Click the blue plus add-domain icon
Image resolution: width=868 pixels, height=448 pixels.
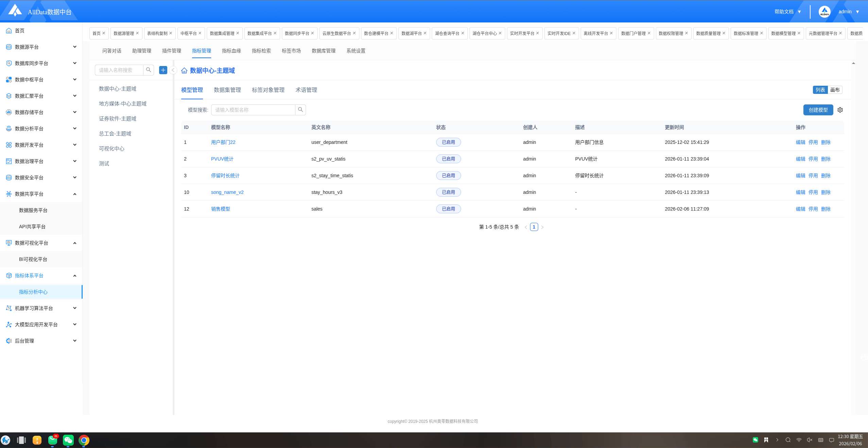163,70
